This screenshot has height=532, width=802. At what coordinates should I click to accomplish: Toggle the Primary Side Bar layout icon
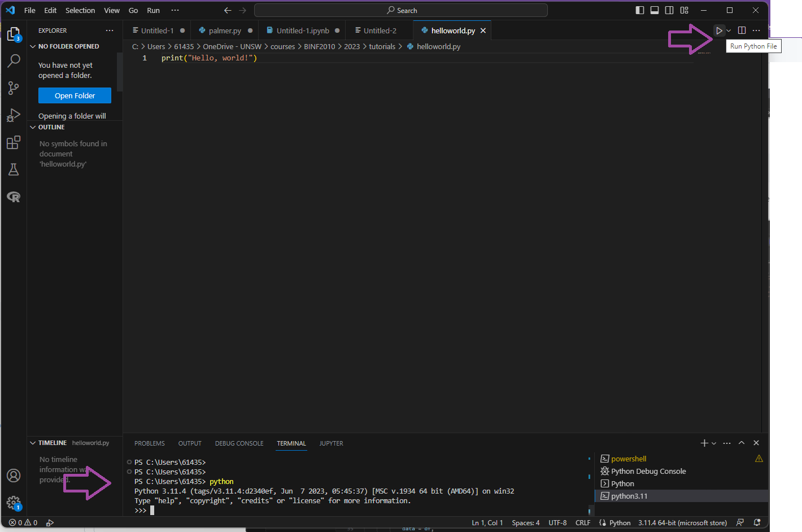(640, 10)
